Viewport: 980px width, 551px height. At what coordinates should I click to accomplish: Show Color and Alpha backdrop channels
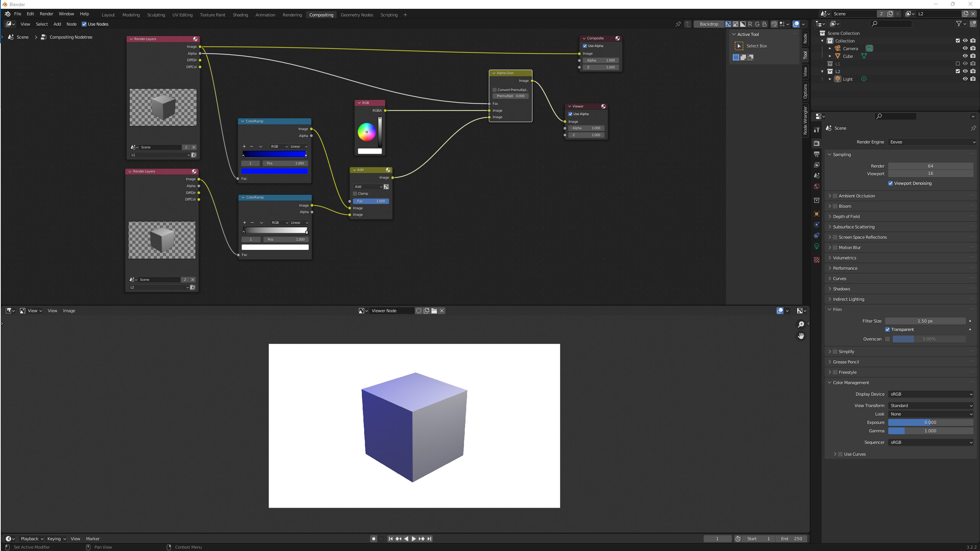point(728,24)
